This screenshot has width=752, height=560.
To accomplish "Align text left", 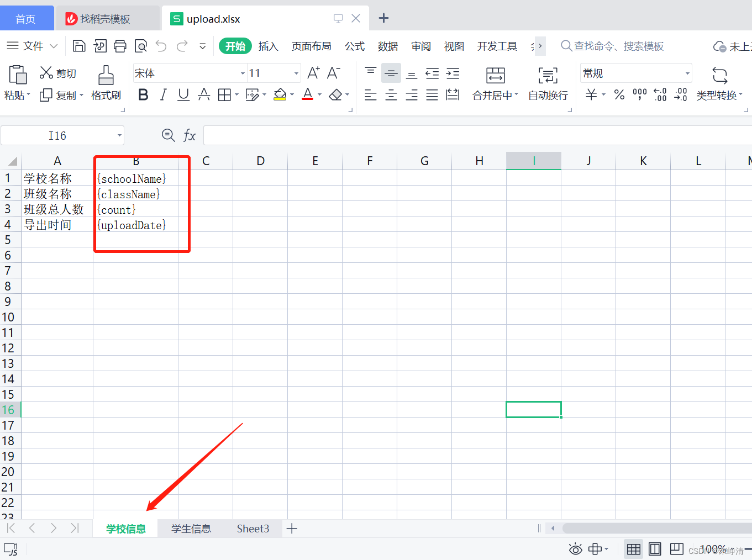I will pos(371,95).
